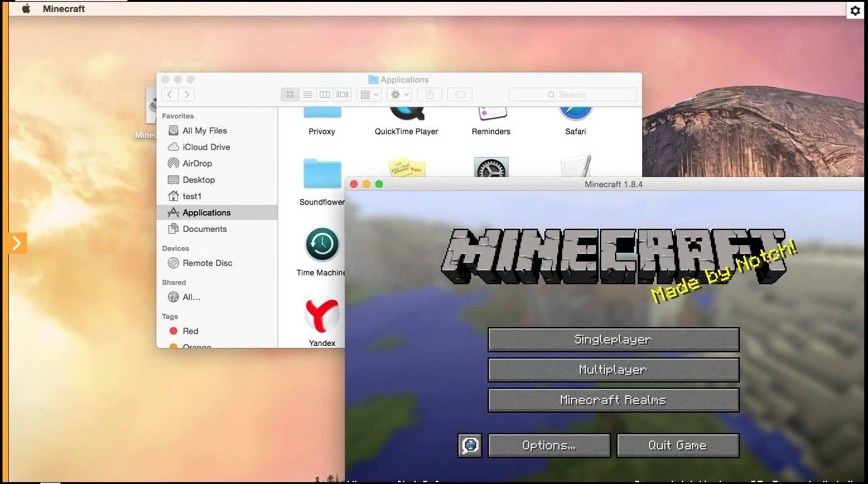Viewport: 868px width, 484px height.
Task: Open the Apple menu
Action: [x=26, y=9]
